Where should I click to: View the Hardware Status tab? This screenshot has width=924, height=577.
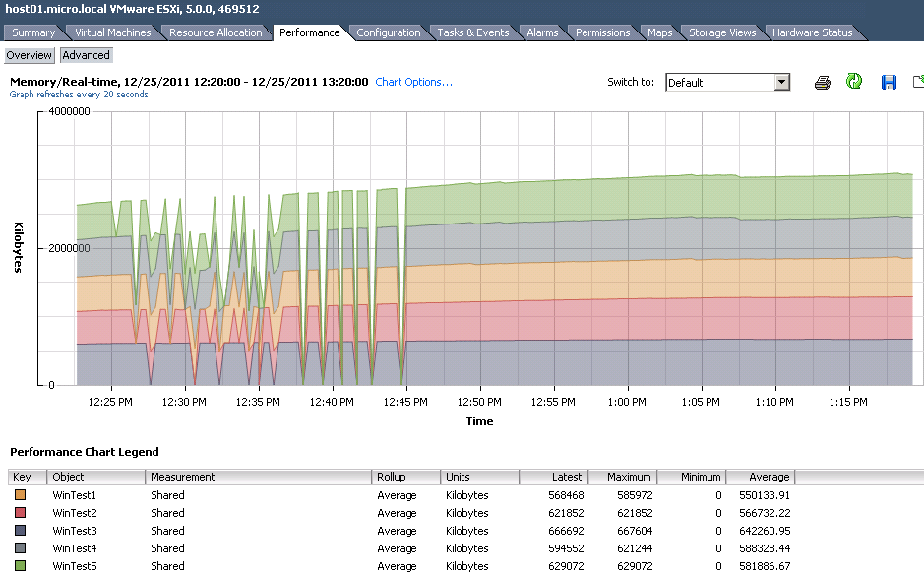tap(812, 33)
